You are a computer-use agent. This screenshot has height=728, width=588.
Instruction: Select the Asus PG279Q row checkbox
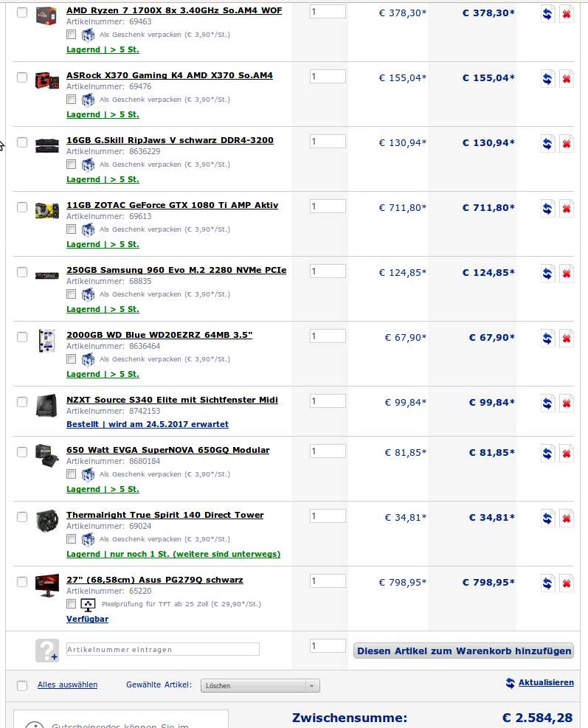click(x=22, y=582)
